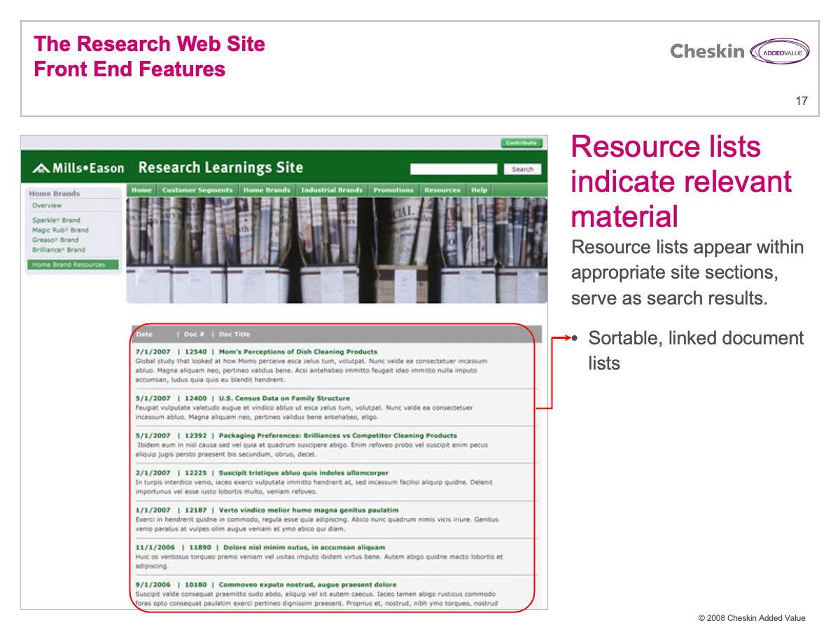840x630 pixels.
Task: Sort the list by Date column
Action: (144, 335)
